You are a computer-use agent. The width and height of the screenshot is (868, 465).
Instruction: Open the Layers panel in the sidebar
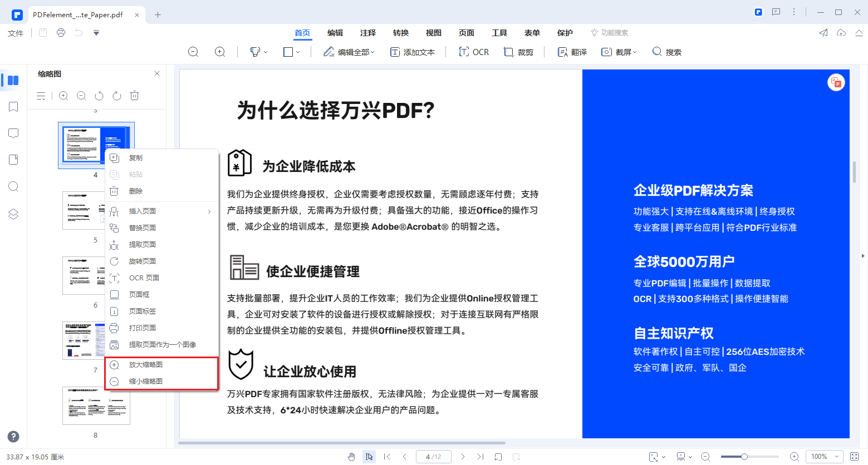(x=13, y=214)
